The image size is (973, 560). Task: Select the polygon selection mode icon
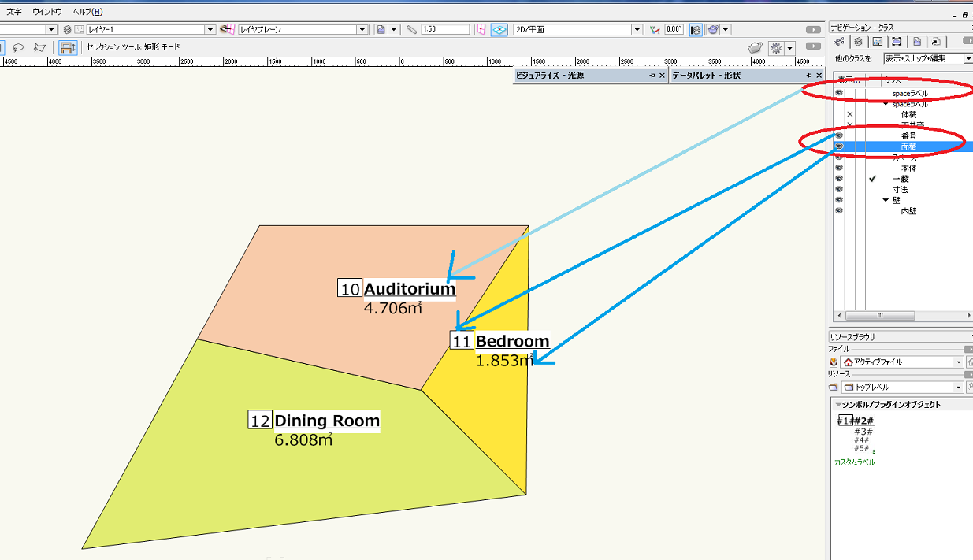(39, 47)
